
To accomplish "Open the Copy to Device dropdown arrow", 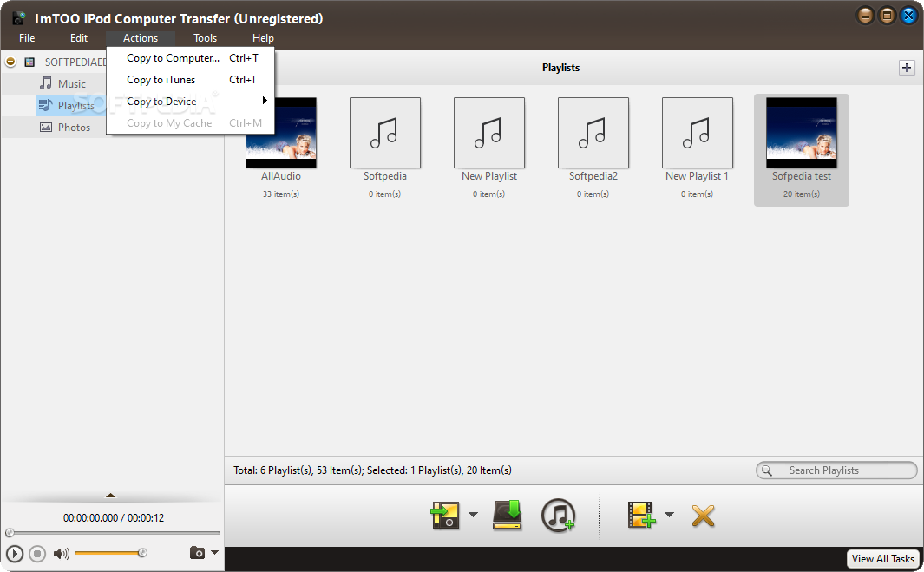I will (x=473, y=515).
